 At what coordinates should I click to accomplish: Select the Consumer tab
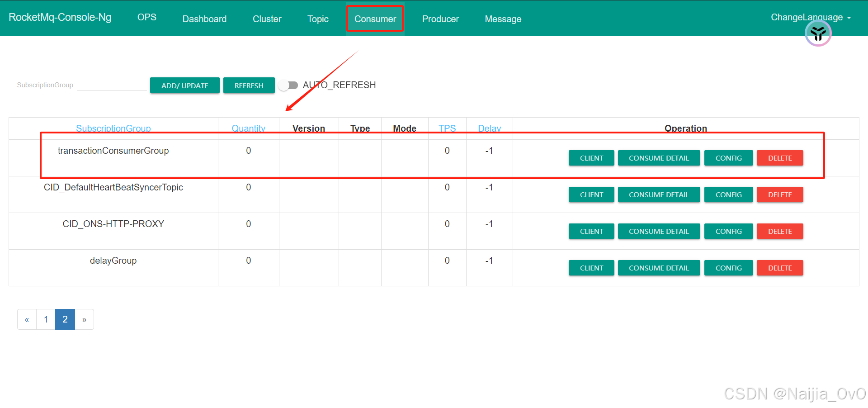tap(375, 19)
